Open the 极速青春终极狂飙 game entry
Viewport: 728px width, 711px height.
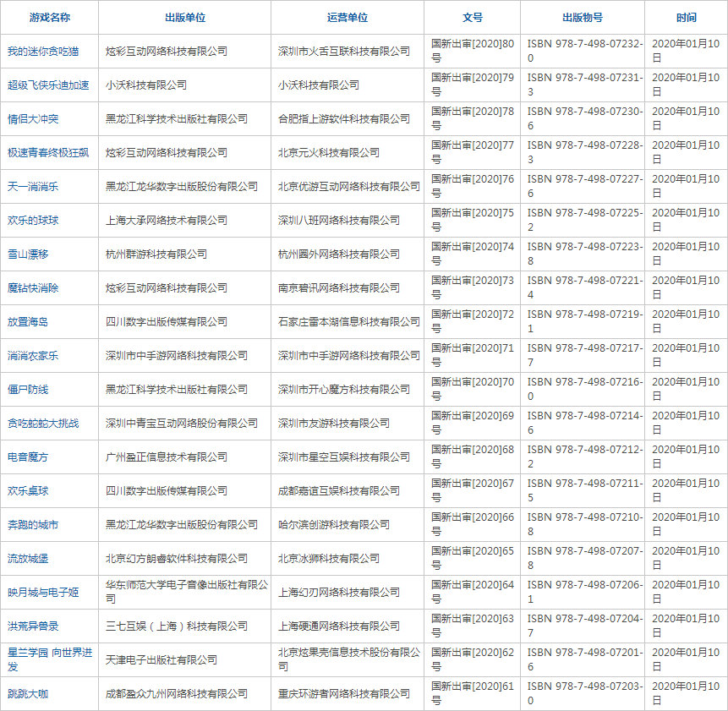pyautogui.click(x=48, y=153)
